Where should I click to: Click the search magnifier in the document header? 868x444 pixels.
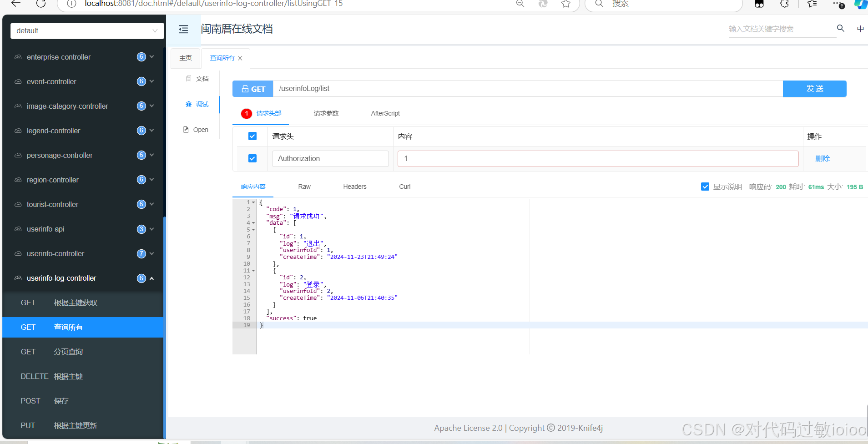click(x=840, y=28)
